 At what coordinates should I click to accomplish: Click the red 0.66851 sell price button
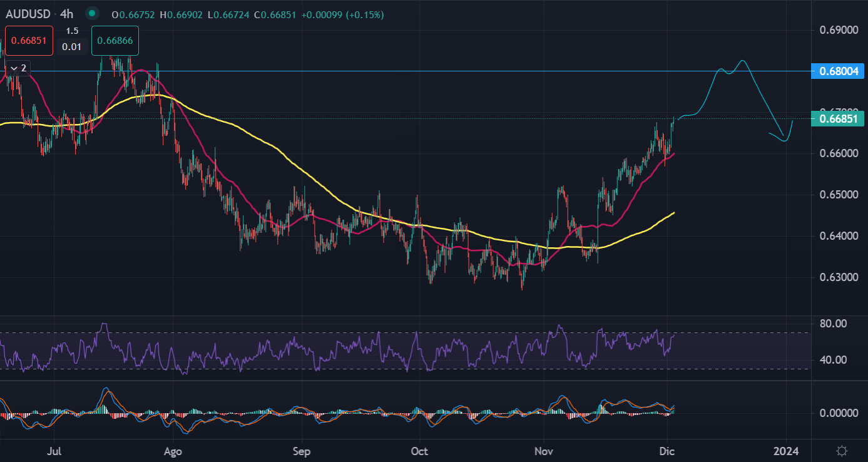29,40
